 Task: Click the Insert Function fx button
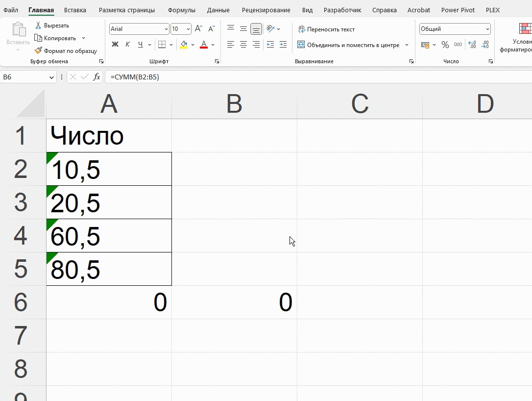[x=97, y=77]
